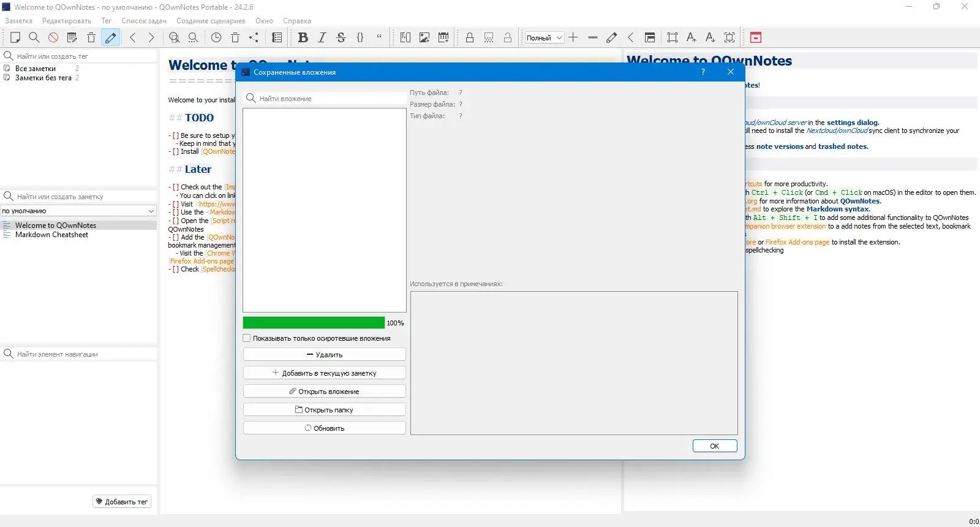Screen dimensions: 980x527
Task: Go back in note history
Action: [x=132, y=37]
